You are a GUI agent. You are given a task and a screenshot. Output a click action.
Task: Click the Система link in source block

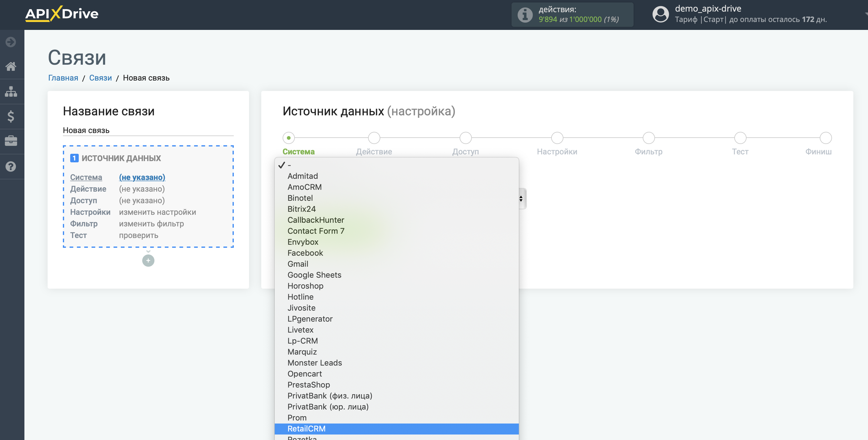pyautogui.click(x=86, y=177)
